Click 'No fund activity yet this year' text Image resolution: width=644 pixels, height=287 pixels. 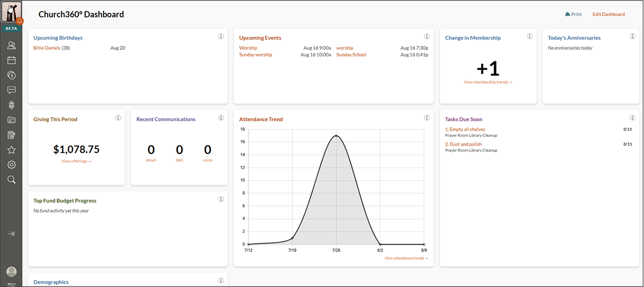coord(61,211)
